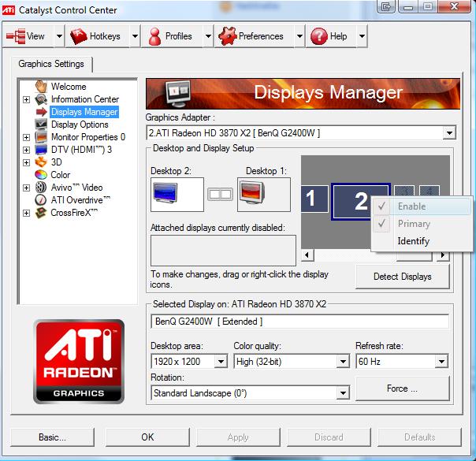This screenshot has height=461, width=476.
Task: Open the Help dropdown arrow
Action: click(362, 36)
